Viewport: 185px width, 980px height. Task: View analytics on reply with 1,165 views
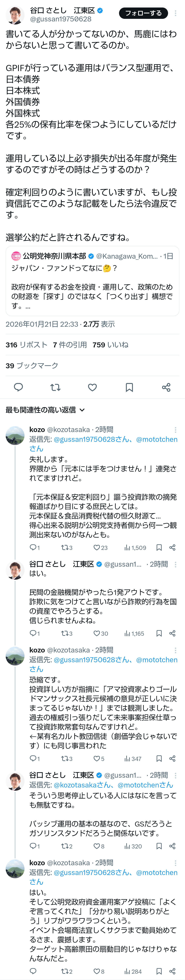134,633
